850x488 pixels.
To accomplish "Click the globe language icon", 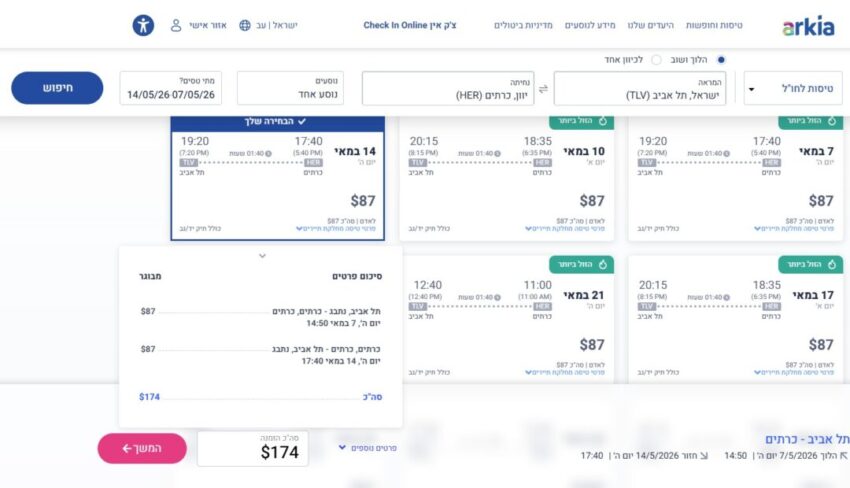I will pyautogui.click(x=245, y=25).
